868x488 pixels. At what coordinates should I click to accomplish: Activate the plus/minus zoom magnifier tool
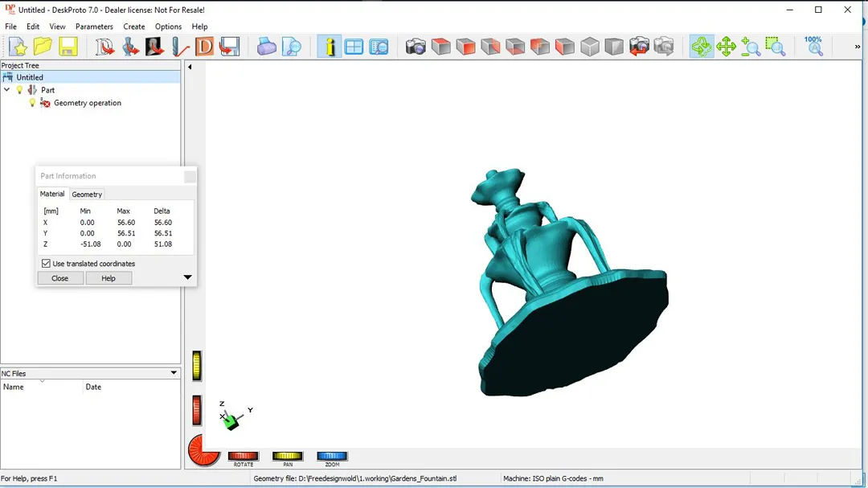point(751,47)
